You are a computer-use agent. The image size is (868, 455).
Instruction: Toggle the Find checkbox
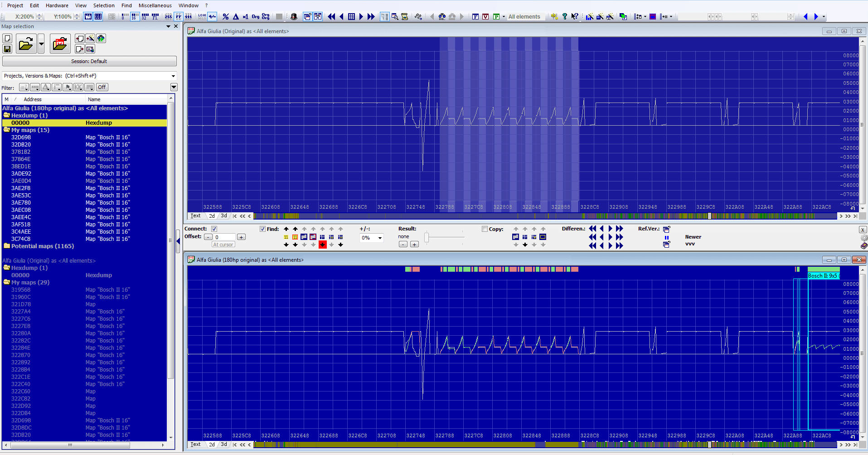pyautogui.click(x=262, y=229)
